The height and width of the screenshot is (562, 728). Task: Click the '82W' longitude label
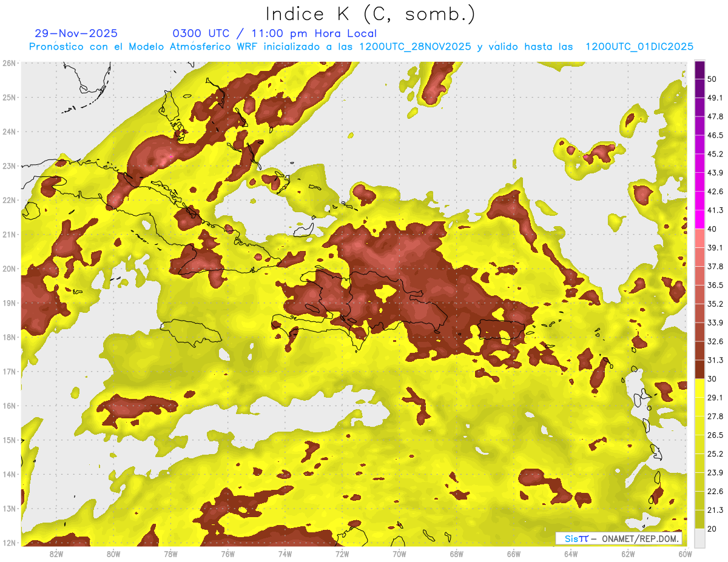(56, 554)
